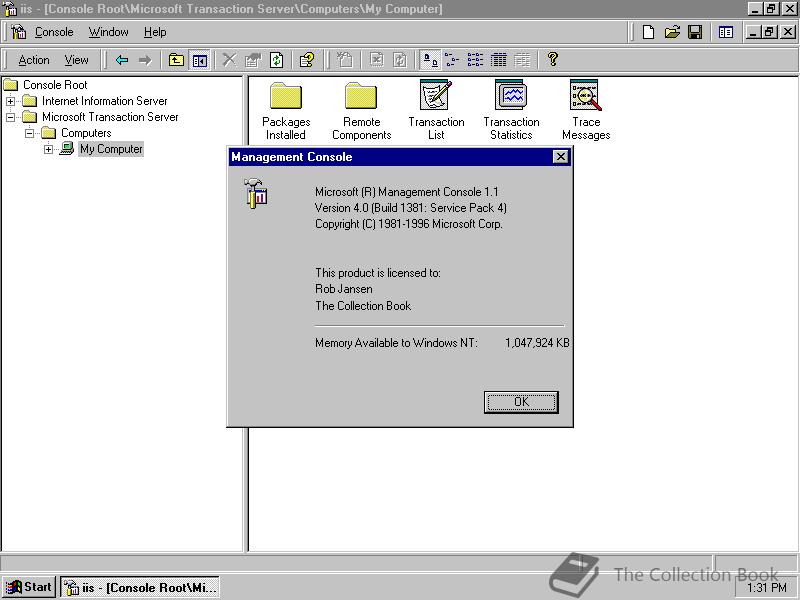Open the Action menu

click(x=34, y=60)
